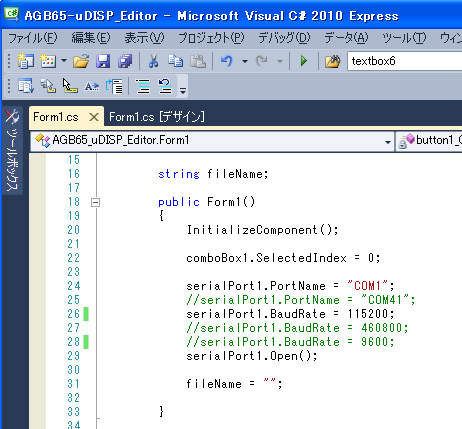Image resolution: width=462 pixels, height=429 pixels.
Task: Comment out the selected lines icon
Action: [x=143, y=86]
